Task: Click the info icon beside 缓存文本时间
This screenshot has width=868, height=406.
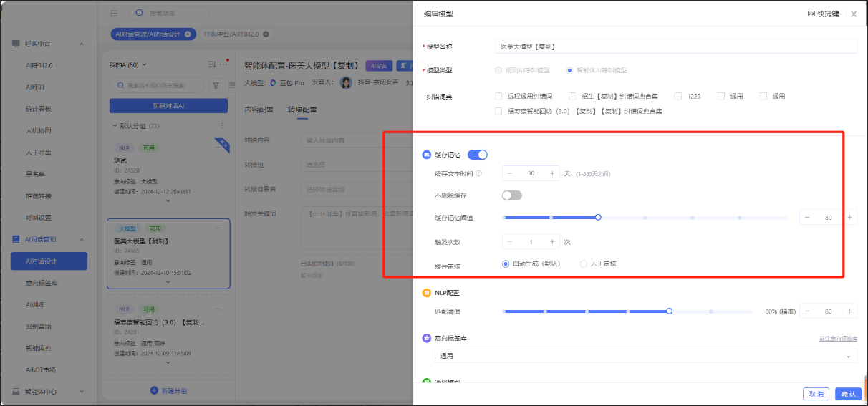Action: click(x=478, y=173)
